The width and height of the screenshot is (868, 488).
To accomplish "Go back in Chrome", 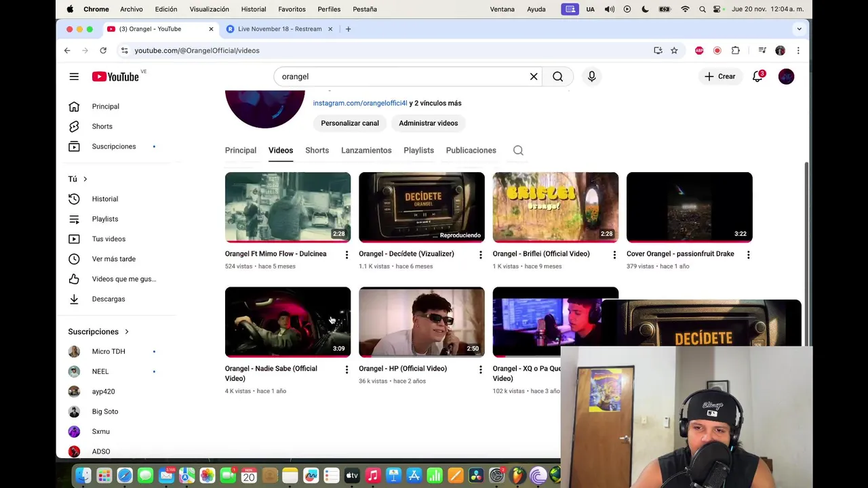I will pos(67,50).
